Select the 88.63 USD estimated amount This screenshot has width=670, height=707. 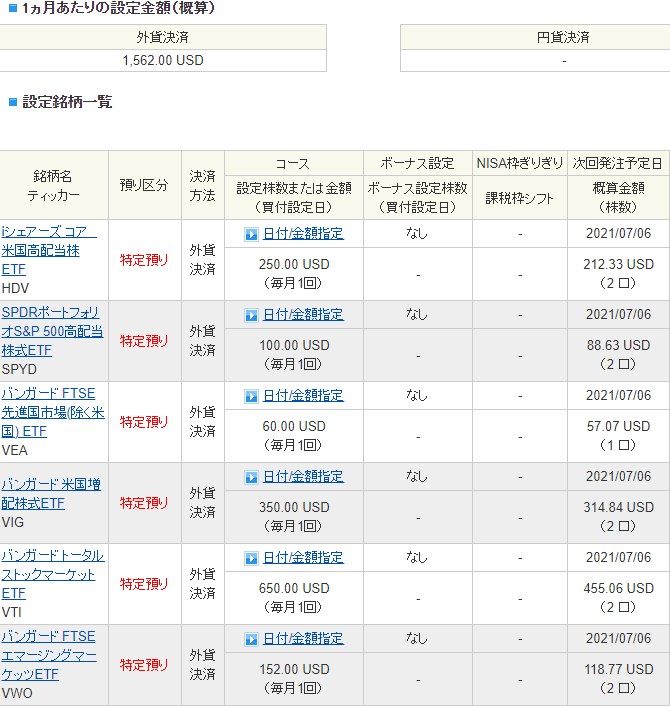click(619, 345)
